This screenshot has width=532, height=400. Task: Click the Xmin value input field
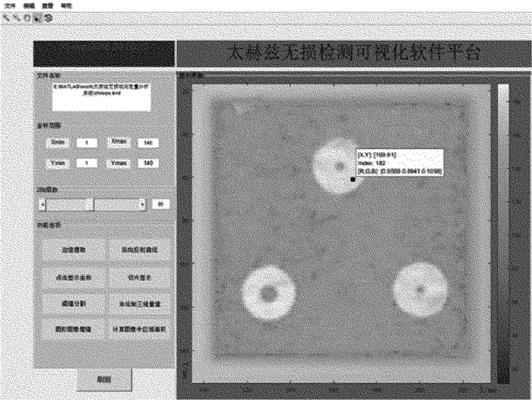88,141
